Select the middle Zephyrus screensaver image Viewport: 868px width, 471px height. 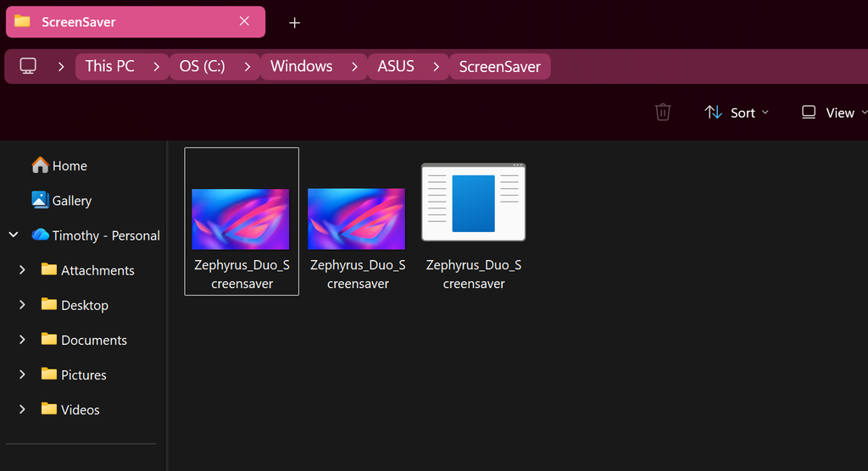pyautogui.click(x=357, y=221)
